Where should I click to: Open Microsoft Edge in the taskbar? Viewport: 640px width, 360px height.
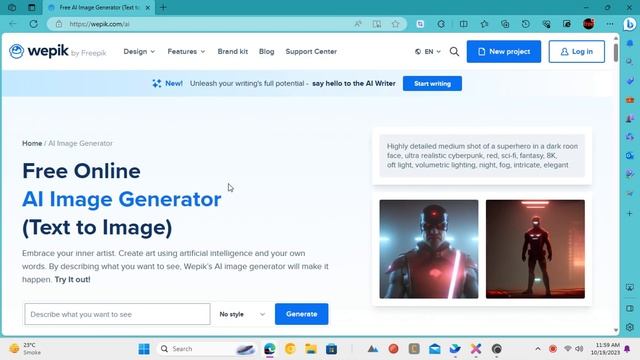pyautogui.click(x=269, y=349)
